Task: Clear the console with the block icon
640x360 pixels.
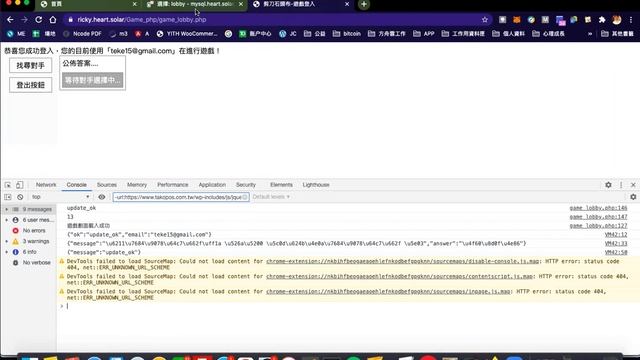Action: click(x=20, y=197)
